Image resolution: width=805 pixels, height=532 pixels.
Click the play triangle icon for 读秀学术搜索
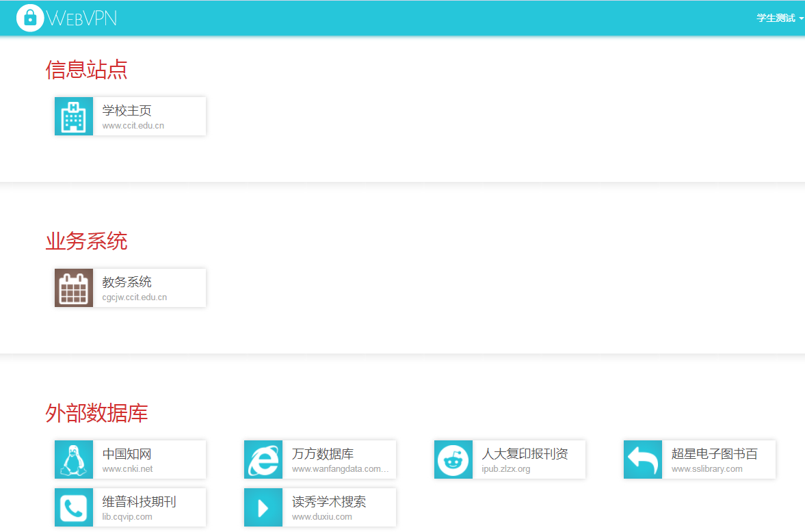[x=263, y=507]
